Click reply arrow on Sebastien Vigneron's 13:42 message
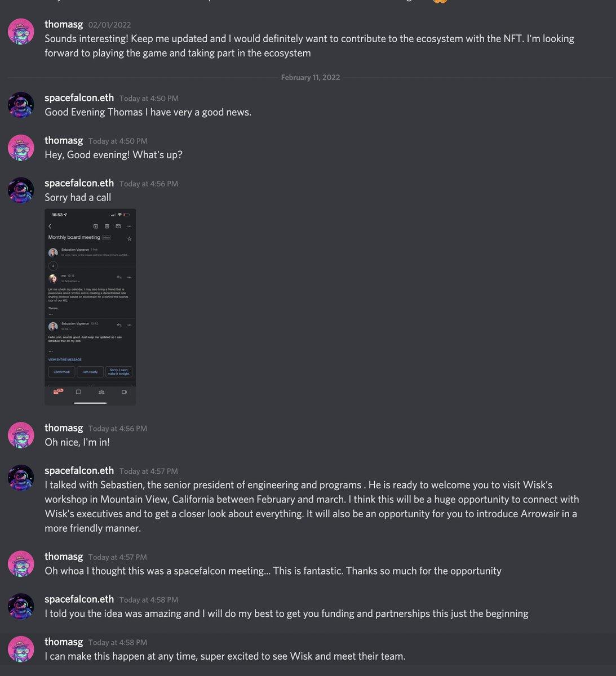The width and height of the screenshot is (616, 676). pos(119,325)
